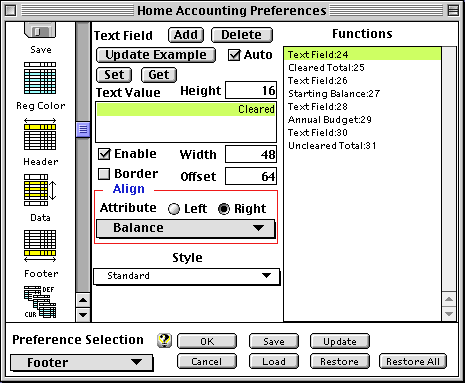Click the window close box in title bar
Image resolution: width=465 pixels, height=383 pixels.
(x=11, y=11)
